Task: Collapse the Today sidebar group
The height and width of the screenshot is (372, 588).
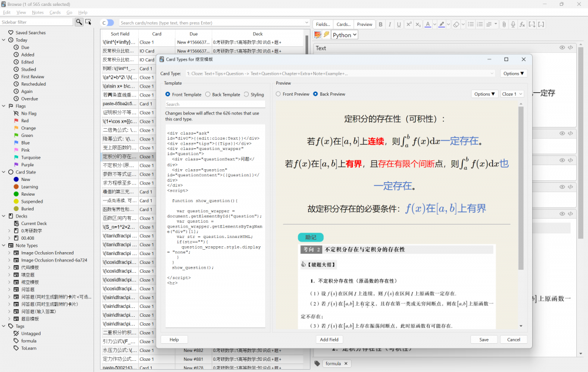Action: tap(4, 40)
